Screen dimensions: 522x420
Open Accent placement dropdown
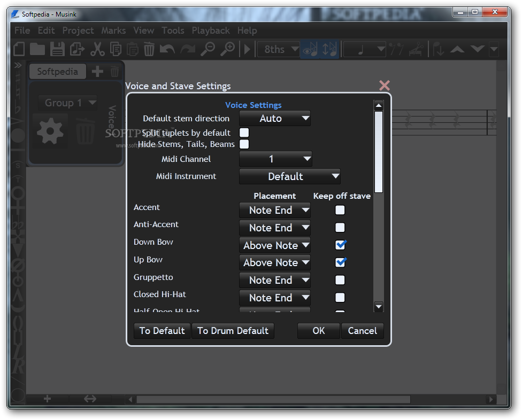click(275, 210)
